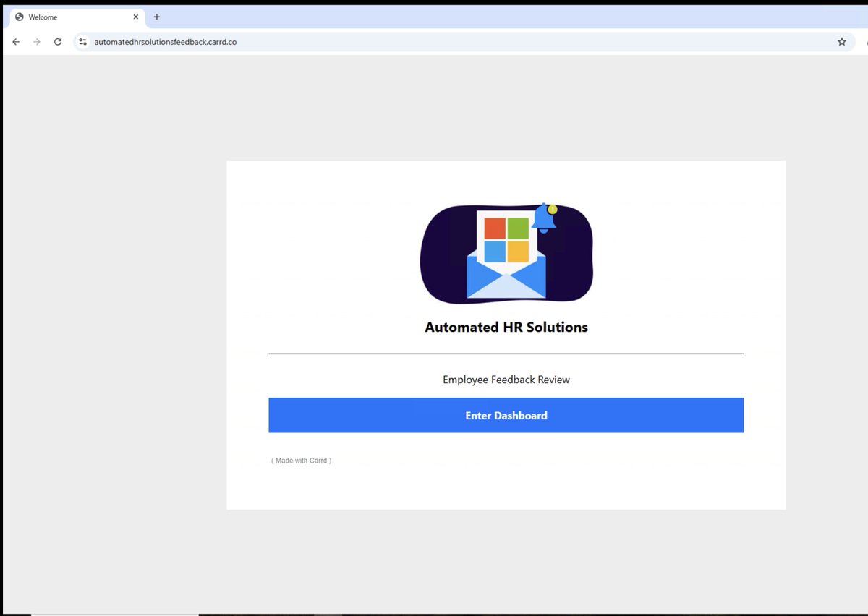This screenshot has width=868, height=616.
Task: Open the Made with Carrd link
Action: pyautogui.click(x=301, y=461)
